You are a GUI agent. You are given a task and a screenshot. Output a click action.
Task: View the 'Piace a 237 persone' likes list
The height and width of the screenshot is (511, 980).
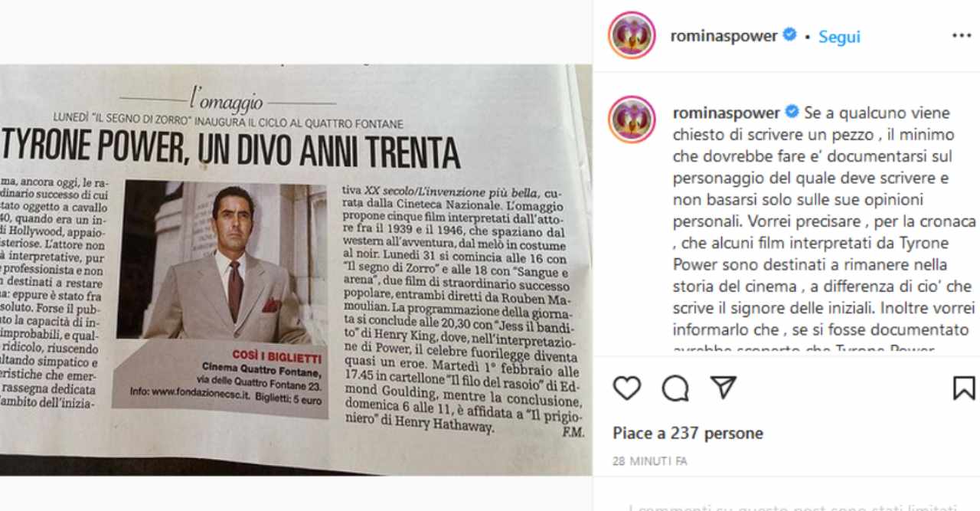(x=688, y=433)
